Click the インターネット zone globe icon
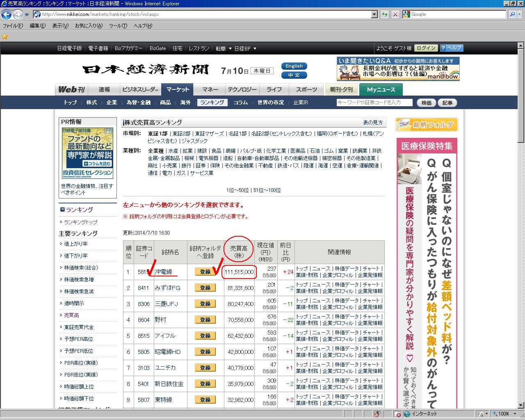 tap(407, 414)
